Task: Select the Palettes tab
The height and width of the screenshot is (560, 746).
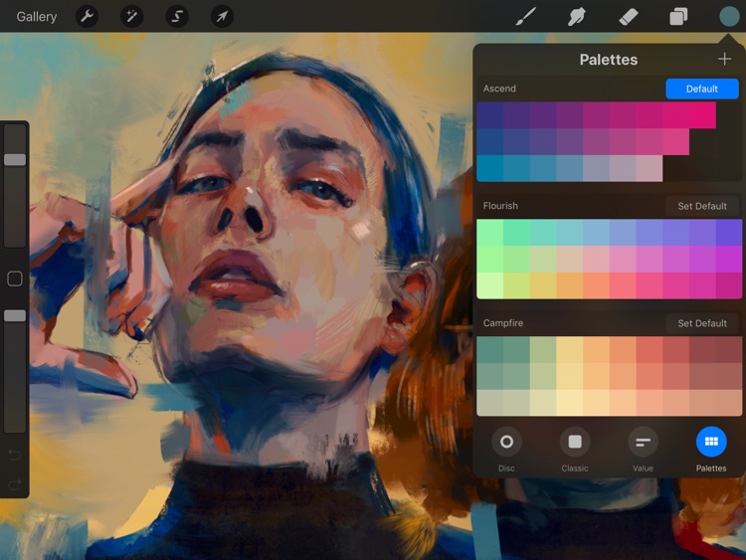Action: pos(710,442)
